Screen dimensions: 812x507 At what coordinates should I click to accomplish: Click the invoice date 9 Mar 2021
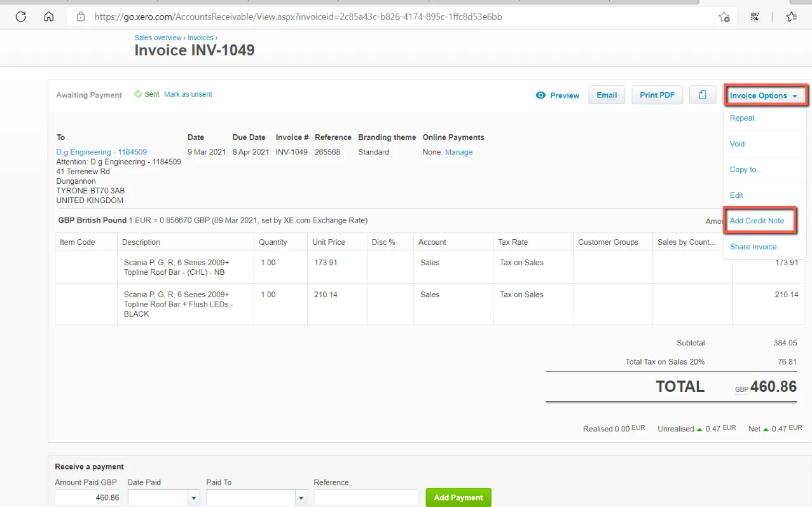(x=207, y=152)
